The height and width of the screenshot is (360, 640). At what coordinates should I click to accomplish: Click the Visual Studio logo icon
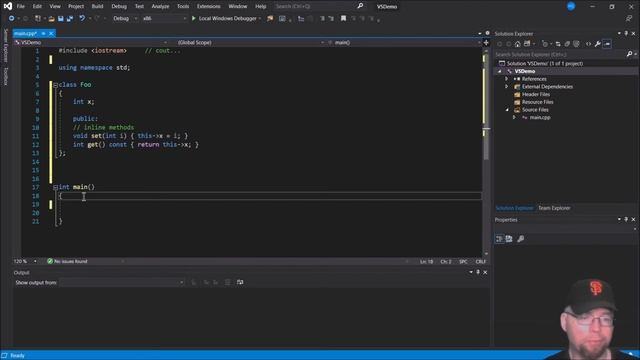7,6
